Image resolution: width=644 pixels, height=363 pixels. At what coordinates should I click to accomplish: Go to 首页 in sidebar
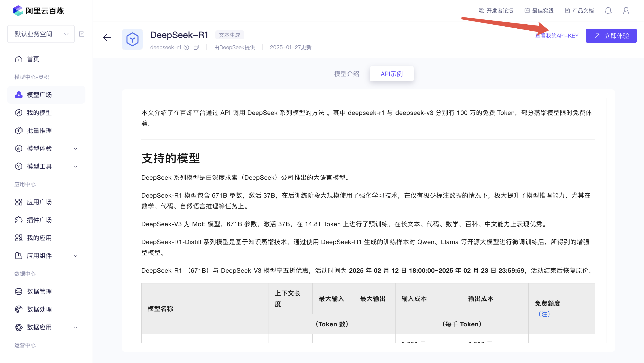[x=33, y=59]
